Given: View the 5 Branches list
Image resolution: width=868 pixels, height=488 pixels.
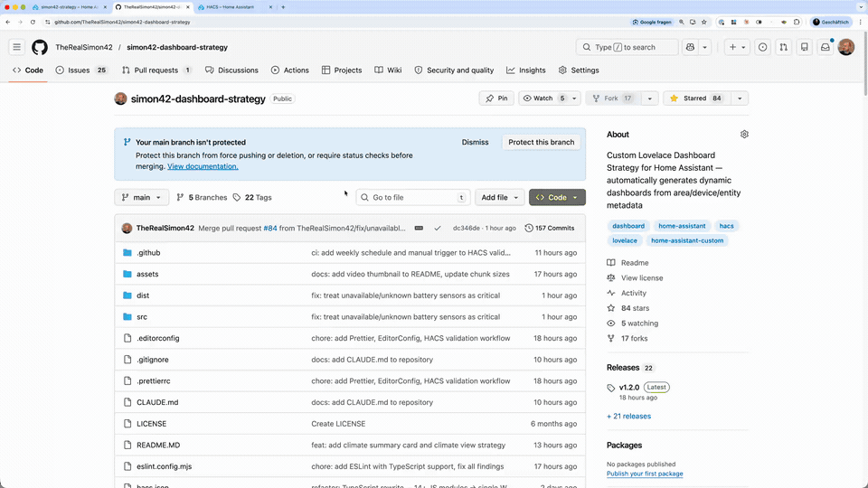Looking at the screenshot, I should tap(202, 198).
